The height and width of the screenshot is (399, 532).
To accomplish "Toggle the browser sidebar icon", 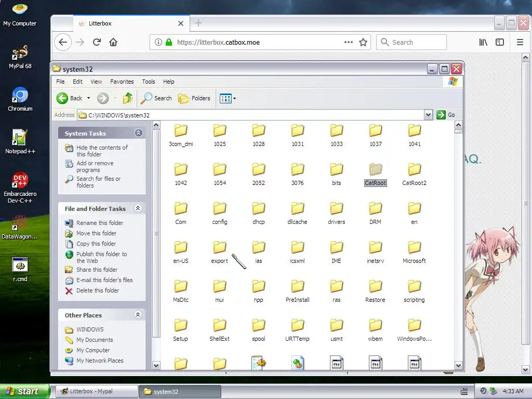I will [500, 42].
